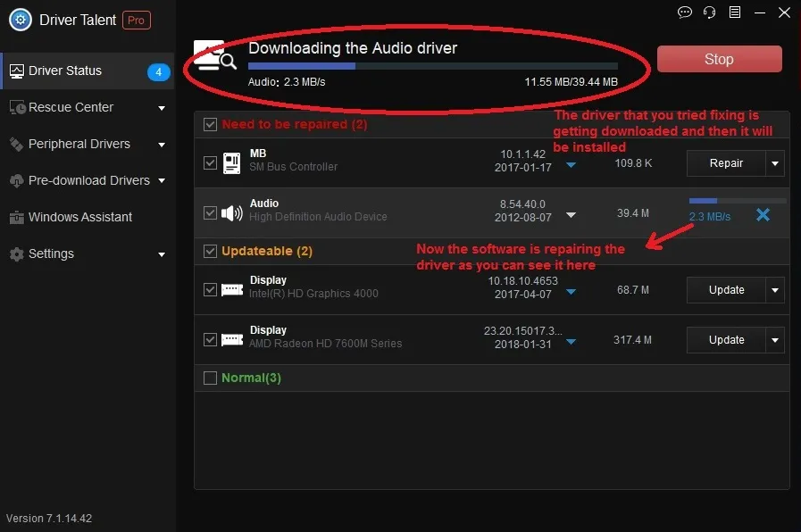Click the 10.18.10.4653 version text

coord(522,281)
